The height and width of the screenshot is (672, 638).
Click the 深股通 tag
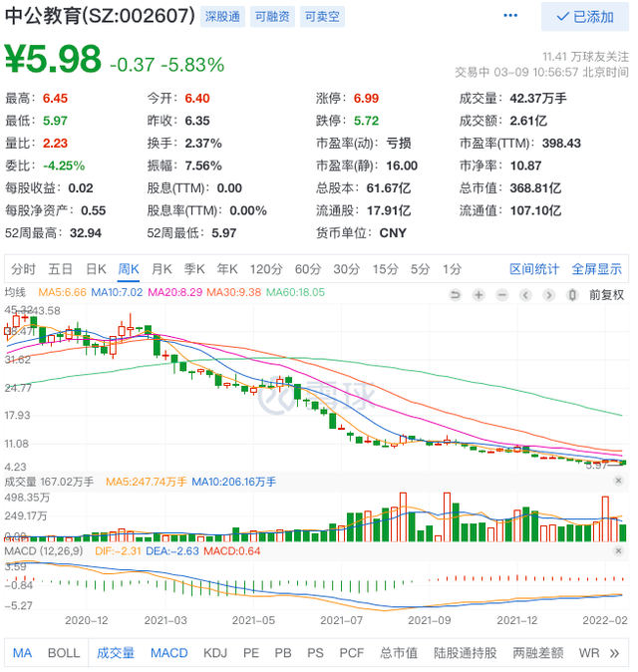(x=222, y=17)
